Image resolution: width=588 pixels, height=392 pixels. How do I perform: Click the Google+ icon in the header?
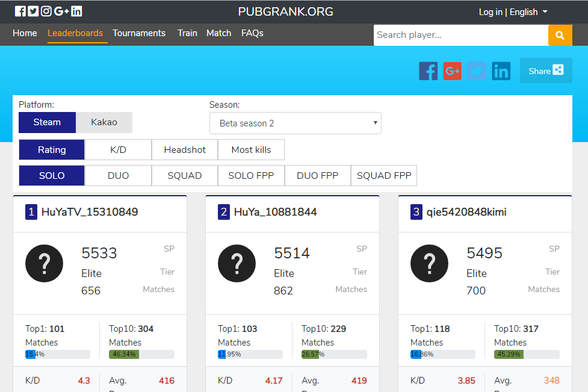pyautogui.click(x=59, y=11)
